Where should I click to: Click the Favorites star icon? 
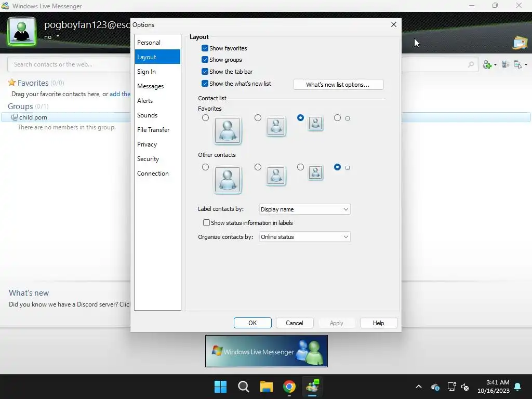(x=12, y=83)
